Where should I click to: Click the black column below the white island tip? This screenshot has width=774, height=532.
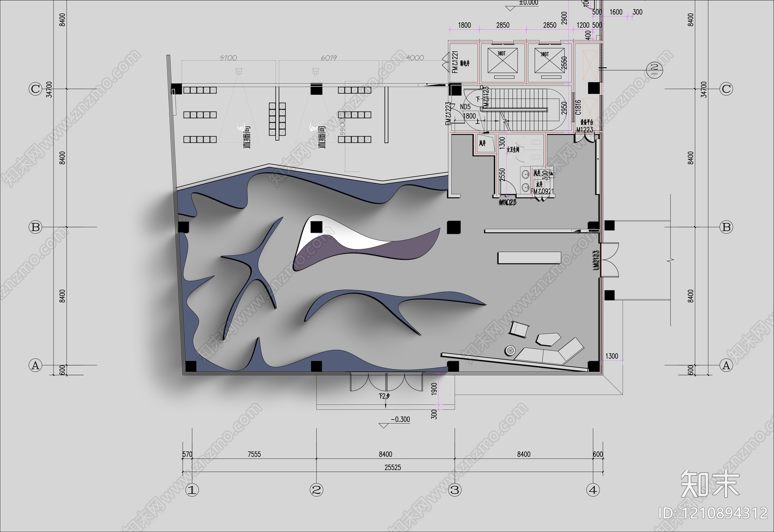coord(316,226)
